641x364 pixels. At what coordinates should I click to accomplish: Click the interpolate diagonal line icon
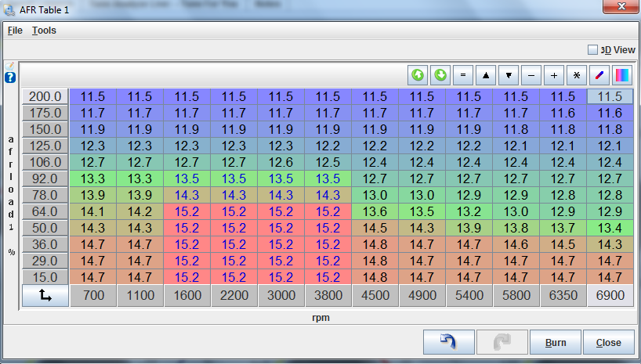pyautogui.click(x=599, y=75)
